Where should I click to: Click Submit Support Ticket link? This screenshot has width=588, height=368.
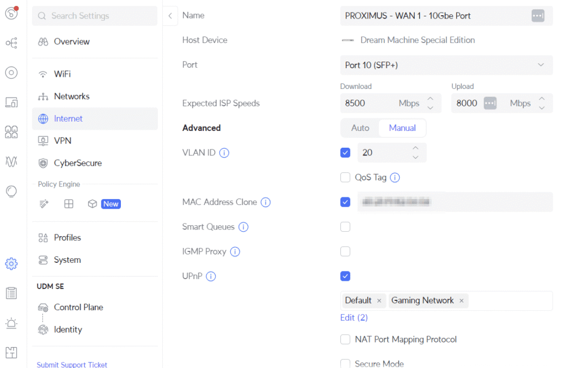[x=72, y=364]
